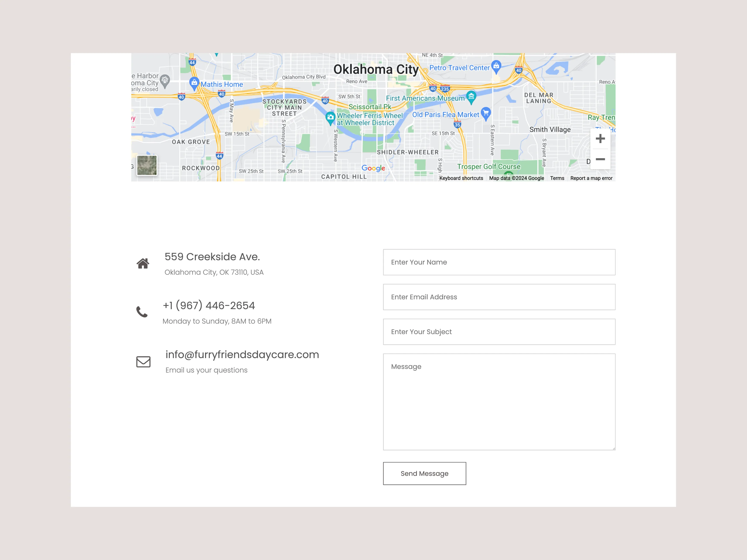This screenshot has width=747, height=560.
Task: Click the Enter Your Name field
Action: tap(499, 262)
